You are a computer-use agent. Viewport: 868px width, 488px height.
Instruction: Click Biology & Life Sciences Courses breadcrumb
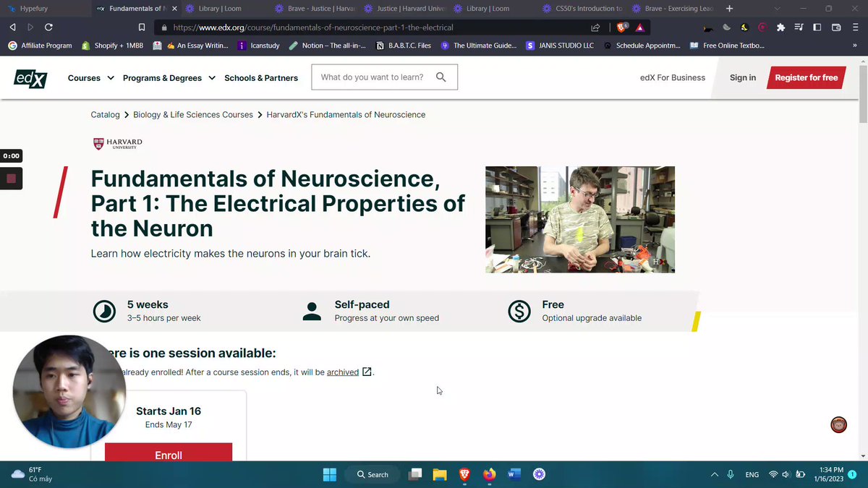(x=193, y=114)
